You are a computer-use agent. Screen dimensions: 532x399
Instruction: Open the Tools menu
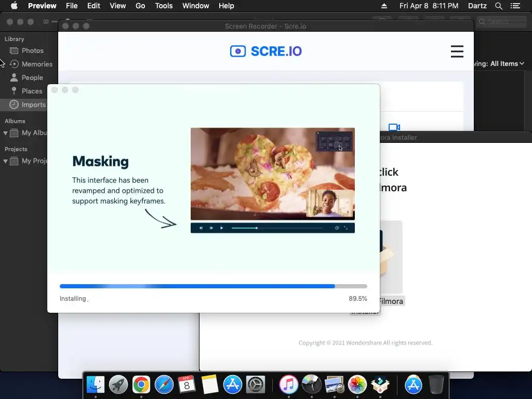(164, 6)
